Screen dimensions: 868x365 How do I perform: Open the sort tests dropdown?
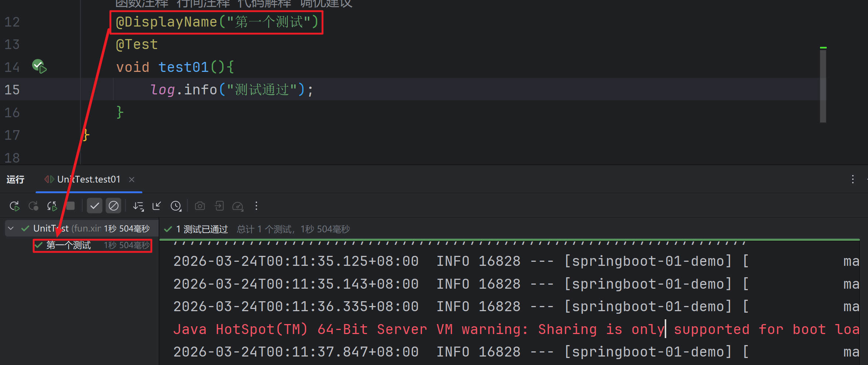138,206
